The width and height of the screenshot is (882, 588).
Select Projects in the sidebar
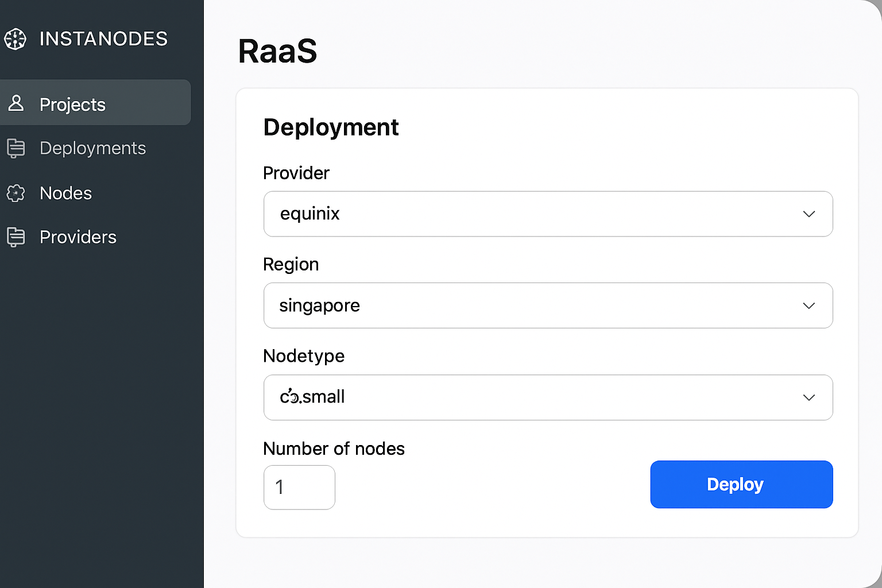[72, 104]
